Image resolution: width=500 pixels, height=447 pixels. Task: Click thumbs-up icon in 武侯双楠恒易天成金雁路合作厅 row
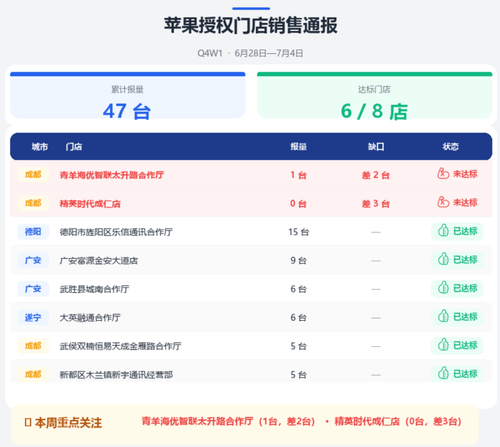point(443,345)
